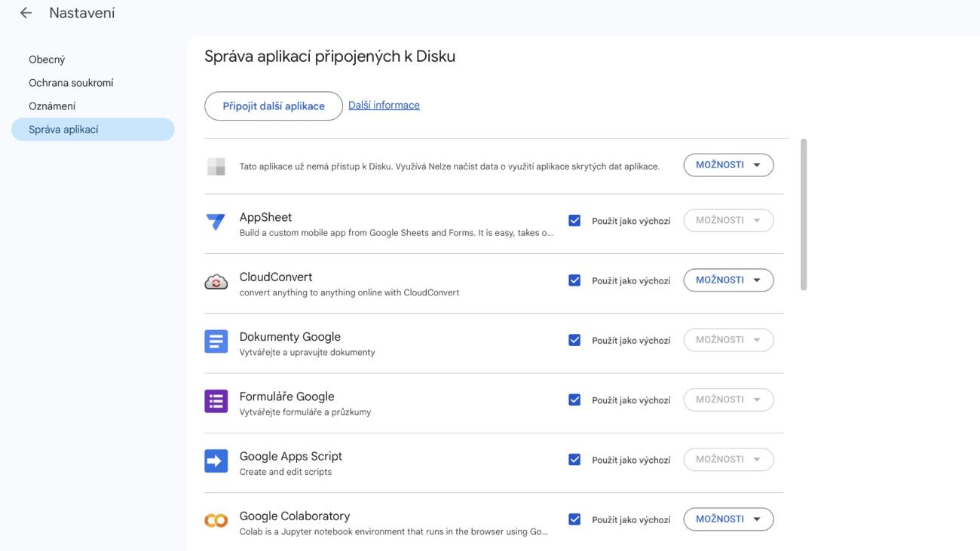Click the Dokumenty Google title text

(290, 336)
